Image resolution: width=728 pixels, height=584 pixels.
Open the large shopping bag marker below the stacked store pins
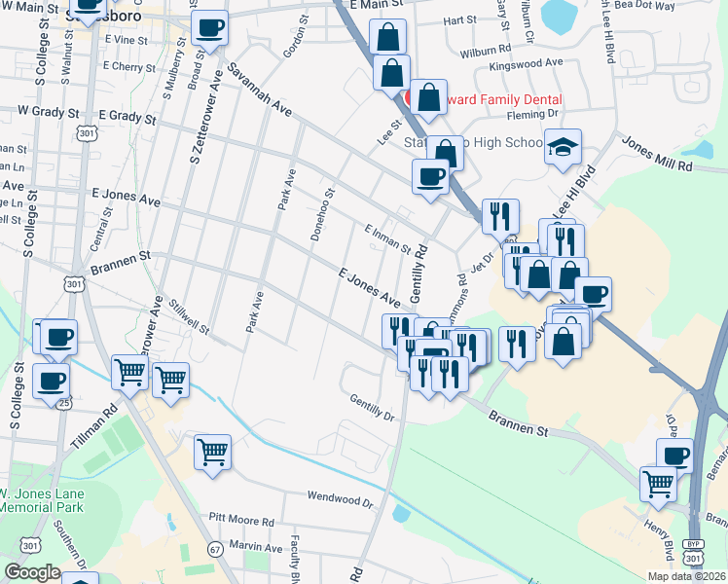[563, 343]
